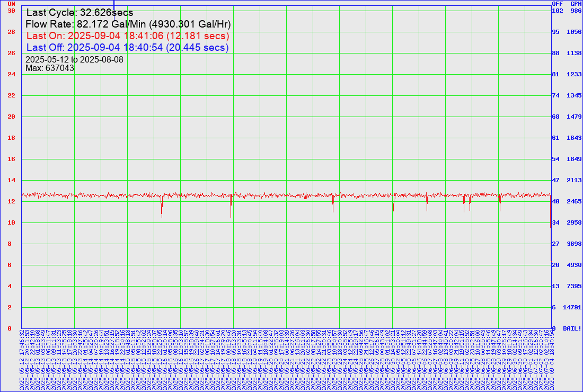Click the blue "13" label on the OFF axis
This screenshot has height=392, width=583.
(x=555, y=286)
